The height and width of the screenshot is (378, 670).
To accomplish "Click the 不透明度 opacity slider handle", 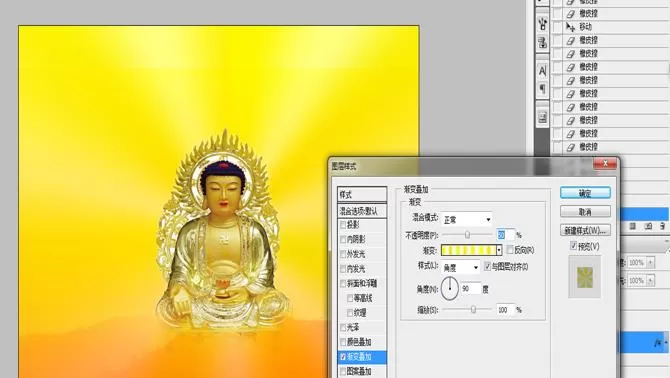I will (467, 234).
